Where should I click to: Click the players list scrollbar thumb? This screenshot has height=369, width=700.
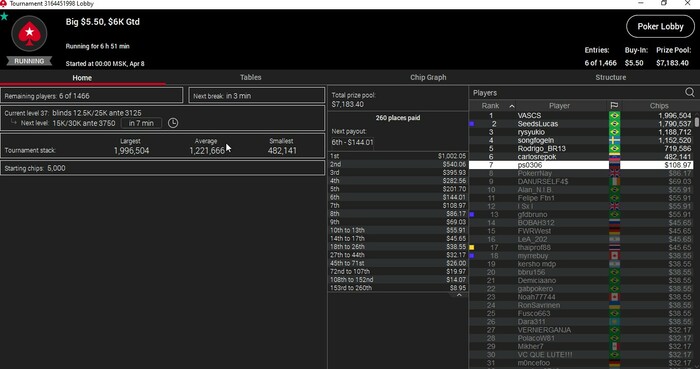[x=697, y=121]
